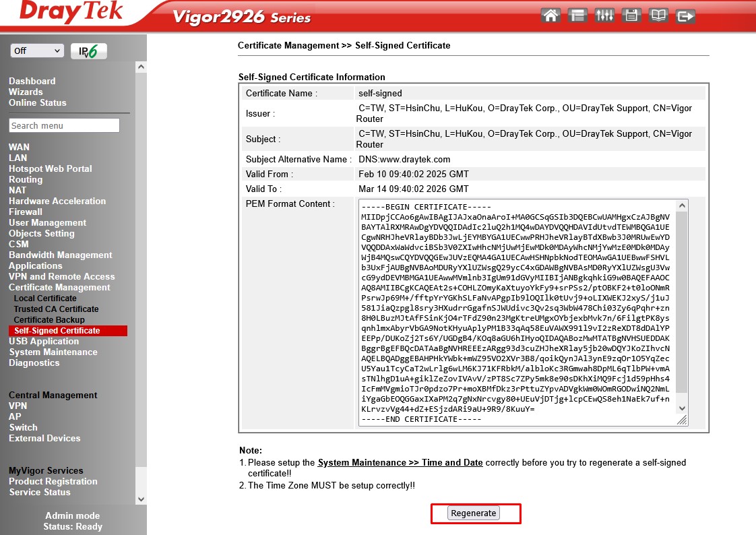Image resolution: width=756 pixels, height=535 pixels.
Task: Click the Home icon in header
Action: [x=551, y=15]
